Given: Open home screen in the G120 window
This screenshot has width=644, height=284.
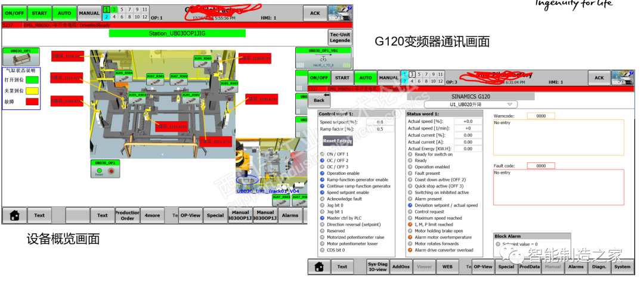Looking at the screenshot, I should 319,267.
